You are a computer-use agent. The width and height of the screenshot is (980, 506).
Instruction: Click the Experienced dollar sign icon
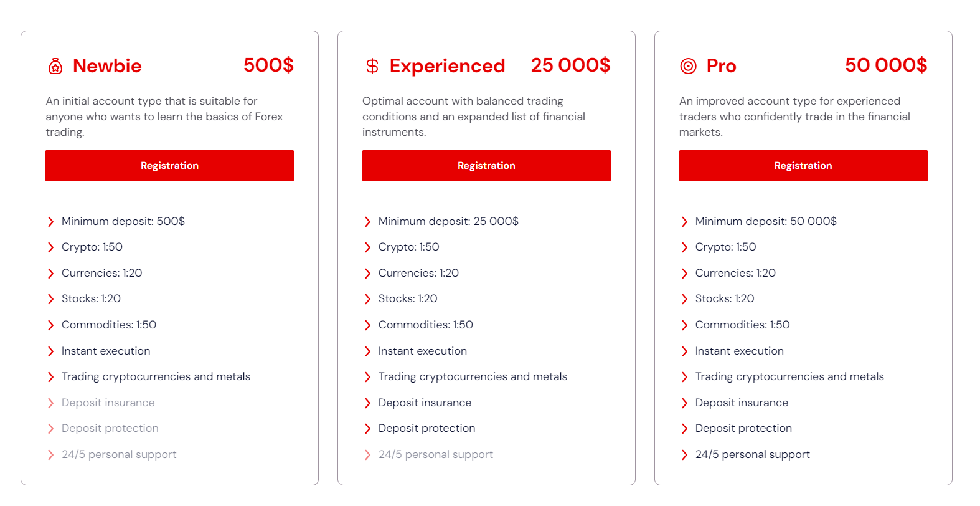tap(372, 66)
